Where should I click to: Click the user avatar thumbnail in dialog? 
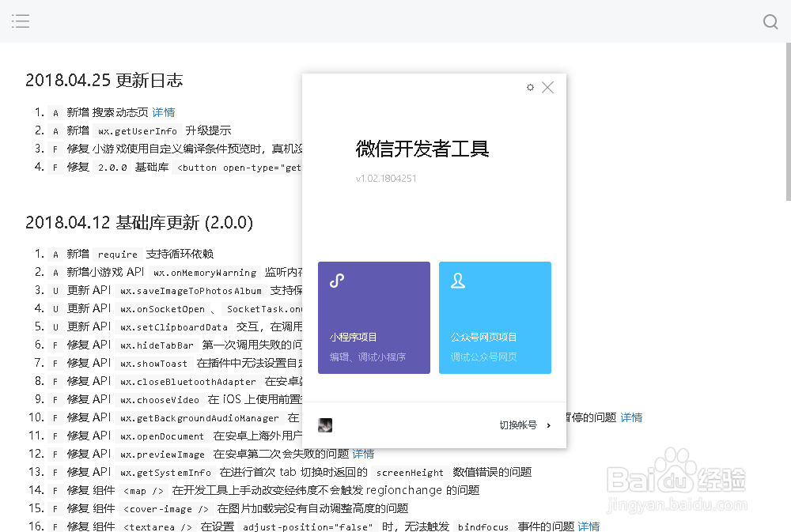click(x=325, y=424)
